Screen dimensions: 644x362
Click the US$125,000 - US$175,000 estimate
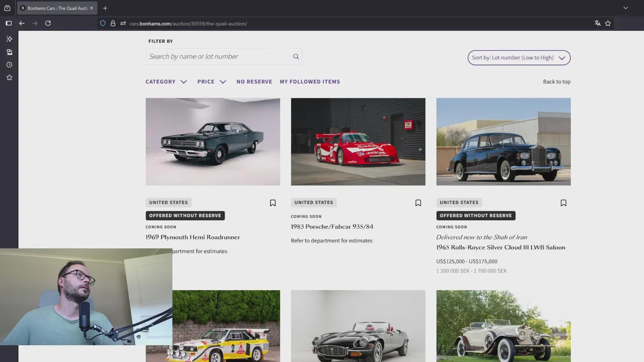tap(466, 261)
